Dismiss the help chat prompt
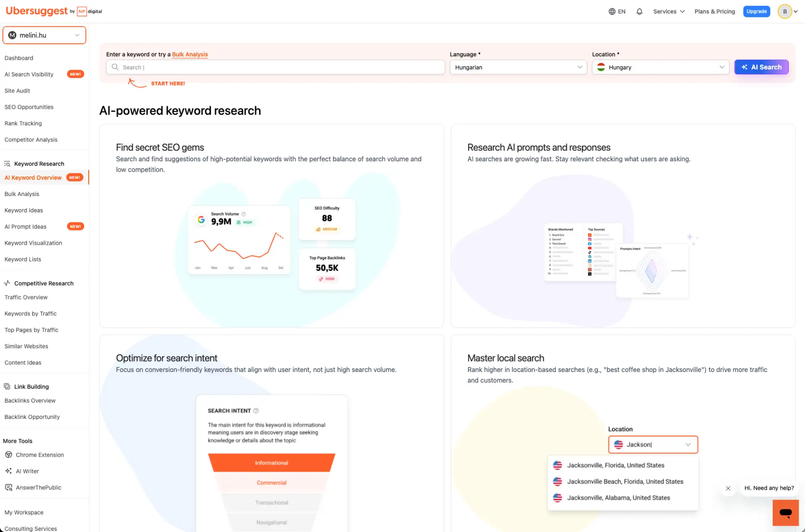The width and height of the screenshot is (805, 532). [x=728, y=488]
